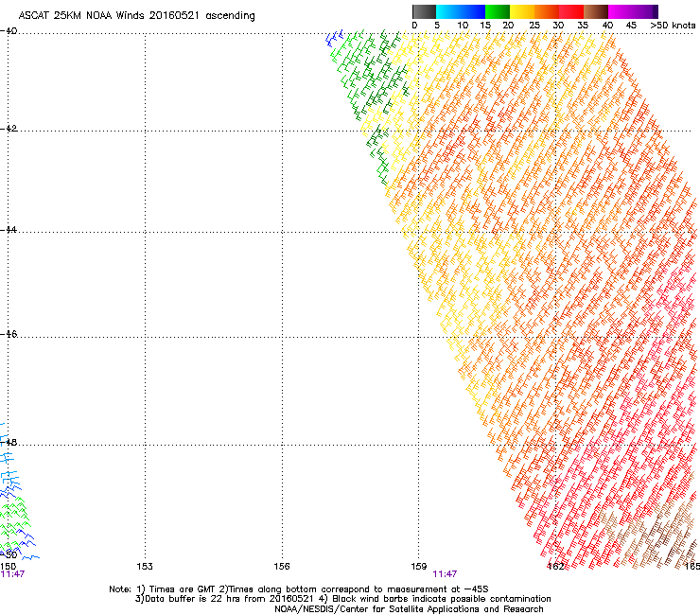700x615 pixels.
Task: Select the latitude label '-40'
Action: [x=9, y=31]
